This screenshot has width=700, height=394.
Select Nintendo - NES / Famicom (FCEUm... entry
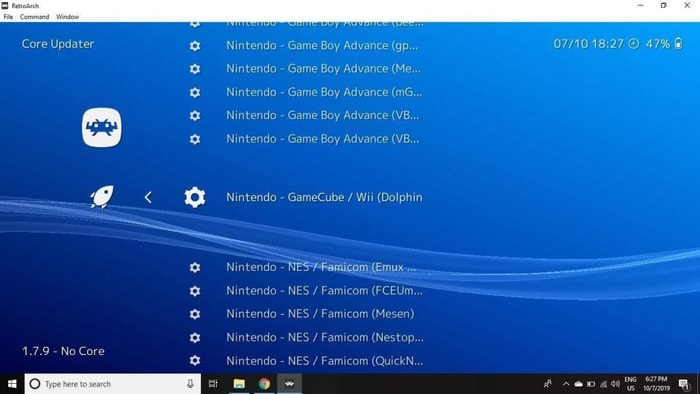pyautogui.click(x=324, y=291)
